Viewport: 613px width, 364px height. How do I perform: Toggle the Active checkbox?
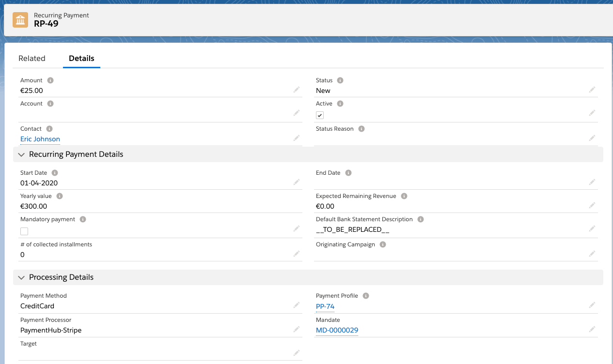point(320,115)
